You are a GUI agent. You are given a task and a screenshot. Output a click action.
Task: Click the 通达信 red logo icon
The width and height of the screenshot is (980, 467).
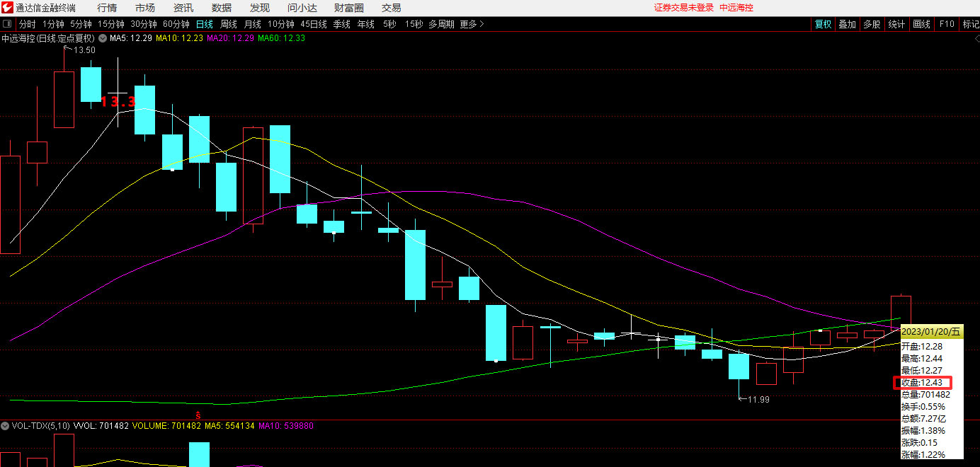[x=8, y=8]
